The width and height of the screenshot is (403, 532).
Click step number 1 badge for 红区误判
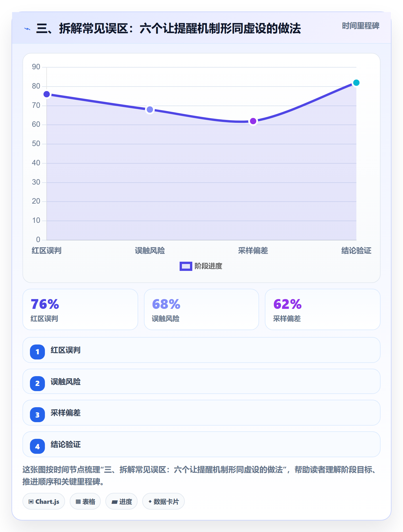point(37,352)
